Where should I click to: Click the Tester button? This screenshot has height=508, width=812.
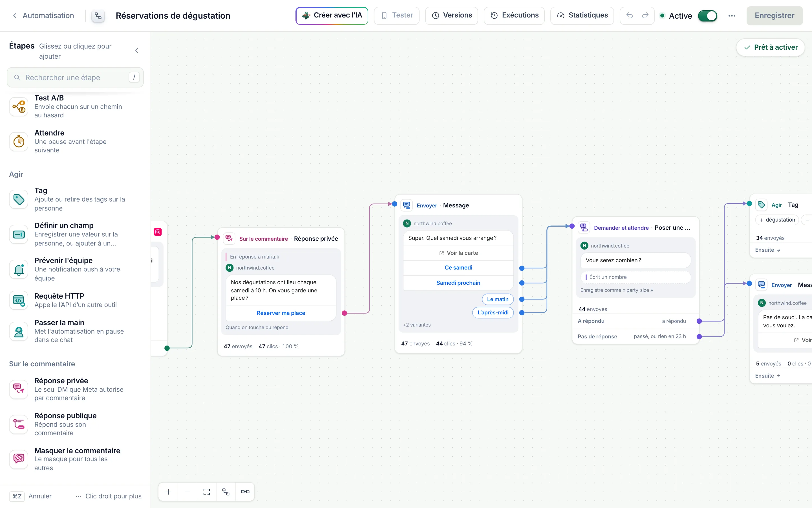tap(397, 16)
